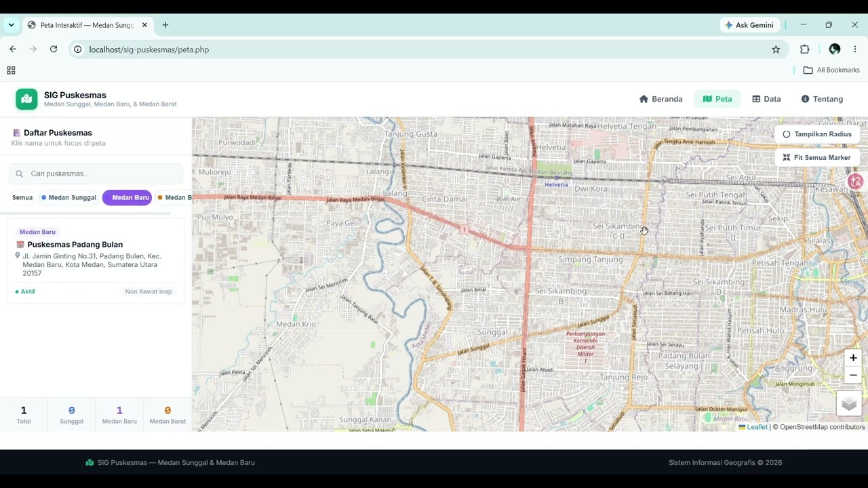868x488 pixels.
Task: Click the SIG Puskesmas green logo icon
Action: [x=26, y=99]
